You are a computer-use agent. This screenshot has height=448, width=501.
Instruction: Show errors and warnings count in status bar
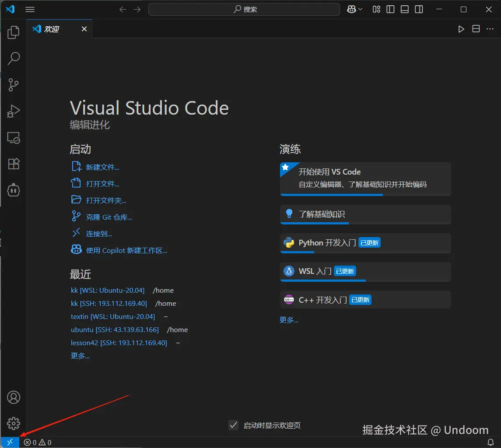click(x=37, y=443)
